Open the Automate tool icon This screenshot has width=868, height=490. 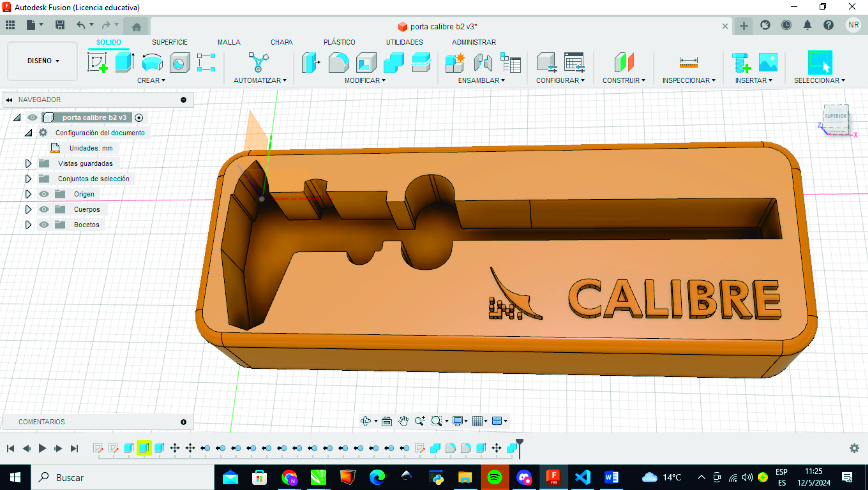tap(258, 62)
